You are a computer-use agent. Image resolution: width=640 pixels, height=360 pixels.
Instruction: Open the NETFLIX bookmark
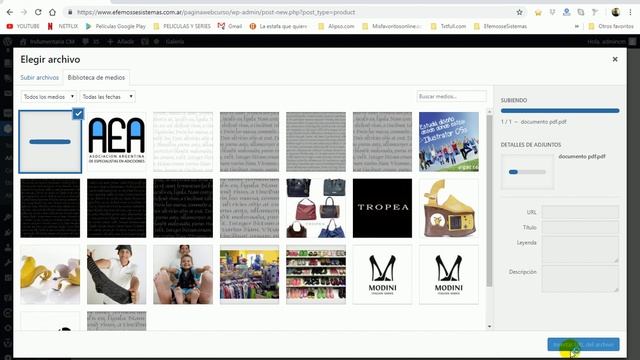coord(63,26)
